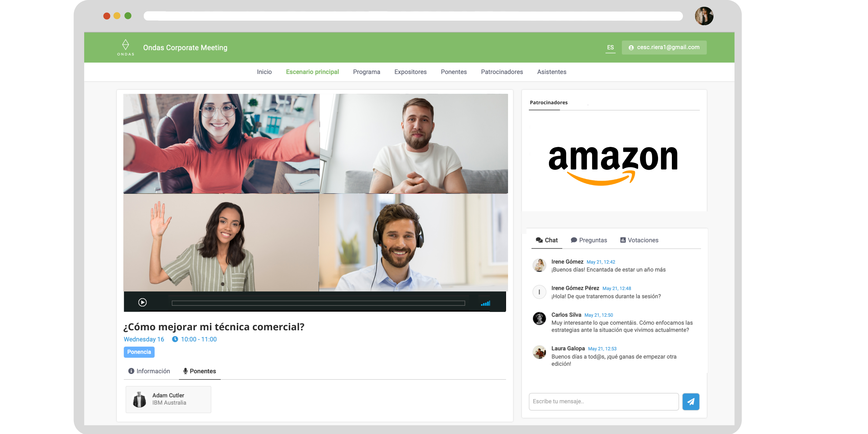Go to Inicio in navigation
The width and height of the screenshot is (868, 434).
point(264,72)
